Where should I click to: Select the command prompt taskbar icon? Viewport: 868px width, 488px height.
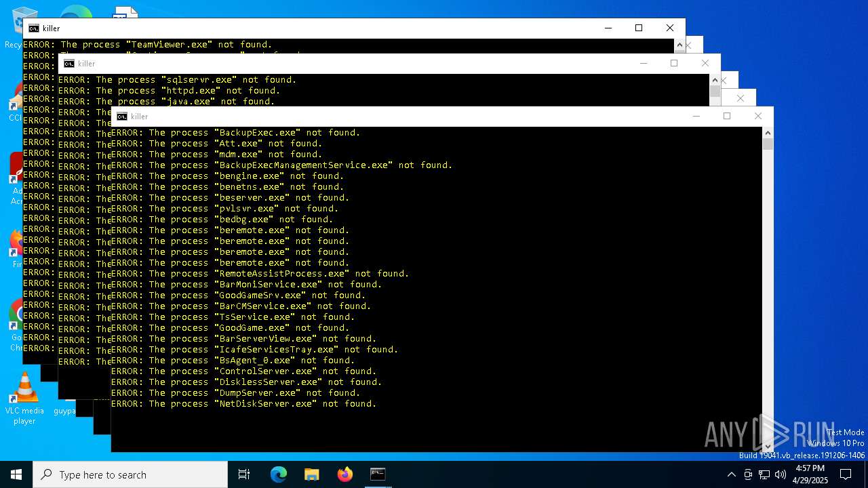tap(378, 474)
